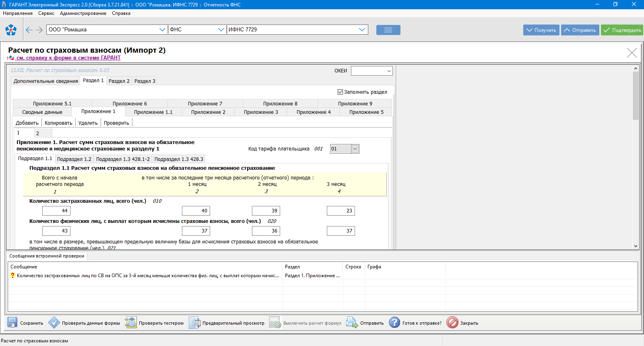Click the red Close icon in bottom toolbar
This screenshot has height=346, width=644.
click(452, 323)
